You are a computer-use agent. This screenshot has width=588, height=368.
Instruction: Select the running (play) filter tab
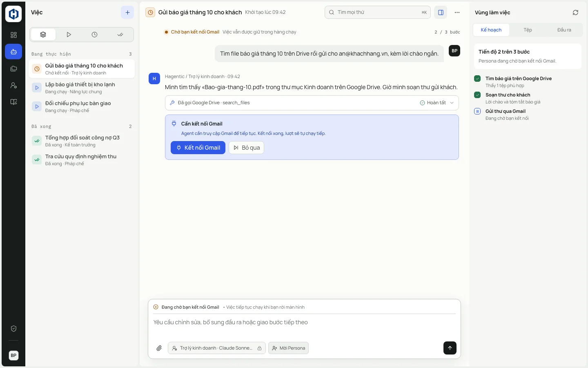point(69,35)
